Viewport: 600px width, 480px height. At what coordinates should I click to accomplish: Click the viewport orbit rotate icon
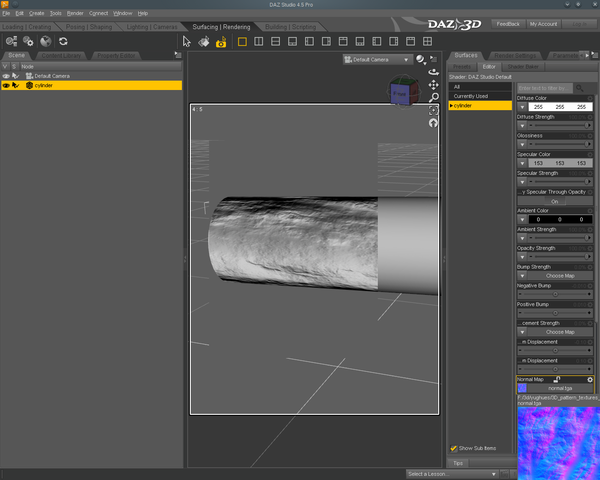tap(433, 72)
